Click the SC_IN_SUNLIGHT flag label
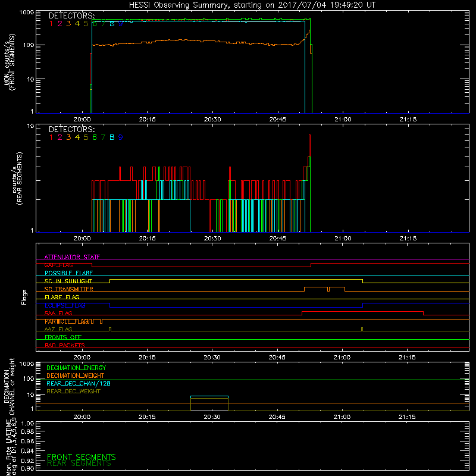Viewport: 476px width, 476px height. [68, 281]
